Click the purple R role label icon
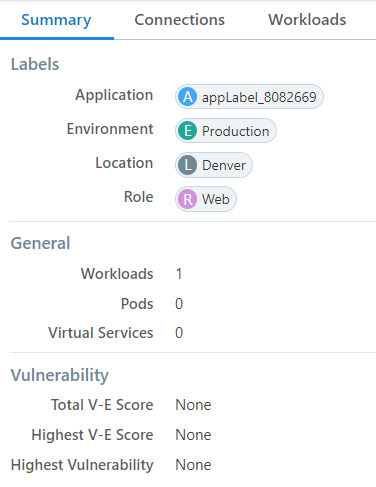 (187, 199)
